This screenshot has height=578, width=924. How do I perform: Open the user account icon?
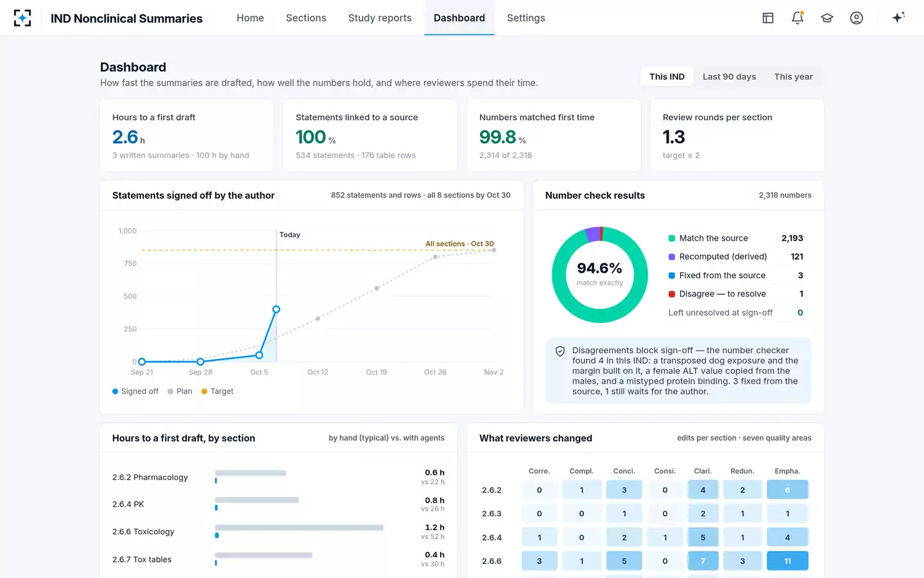click(857, 18)
